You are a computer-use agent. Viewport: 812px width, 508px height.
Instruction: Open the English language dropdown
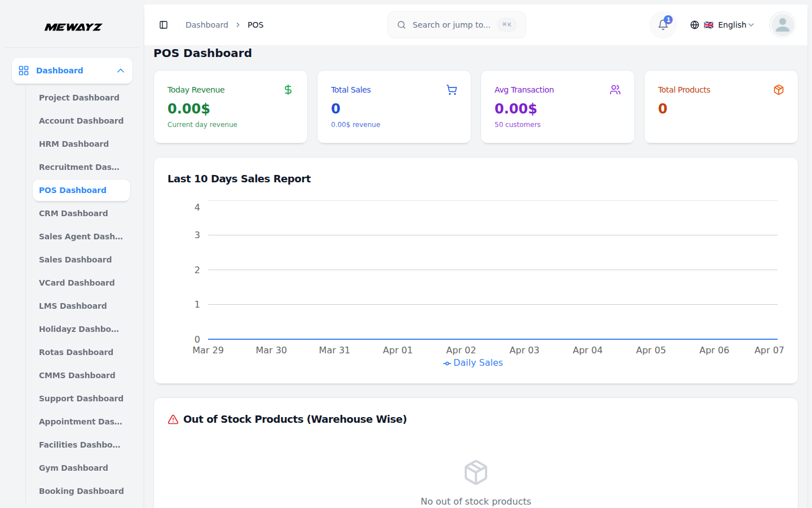(731, 25)
